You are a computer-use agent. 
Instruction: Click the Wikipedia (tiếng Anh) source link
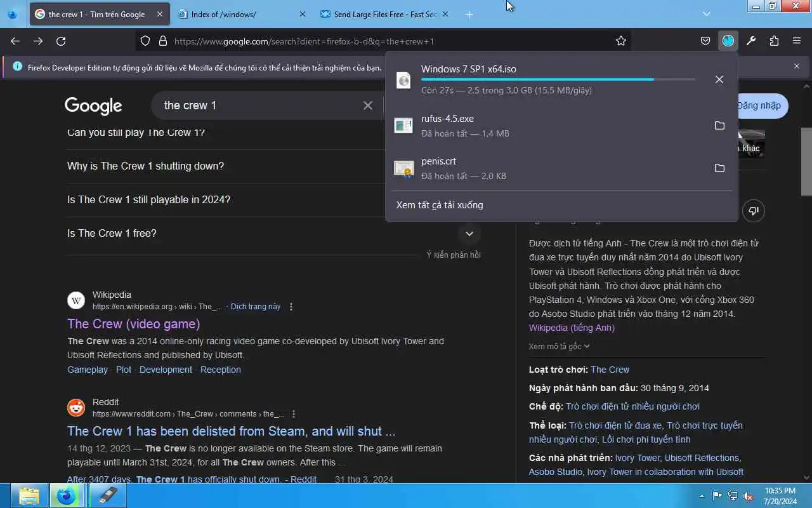click(x=572, y=328)
